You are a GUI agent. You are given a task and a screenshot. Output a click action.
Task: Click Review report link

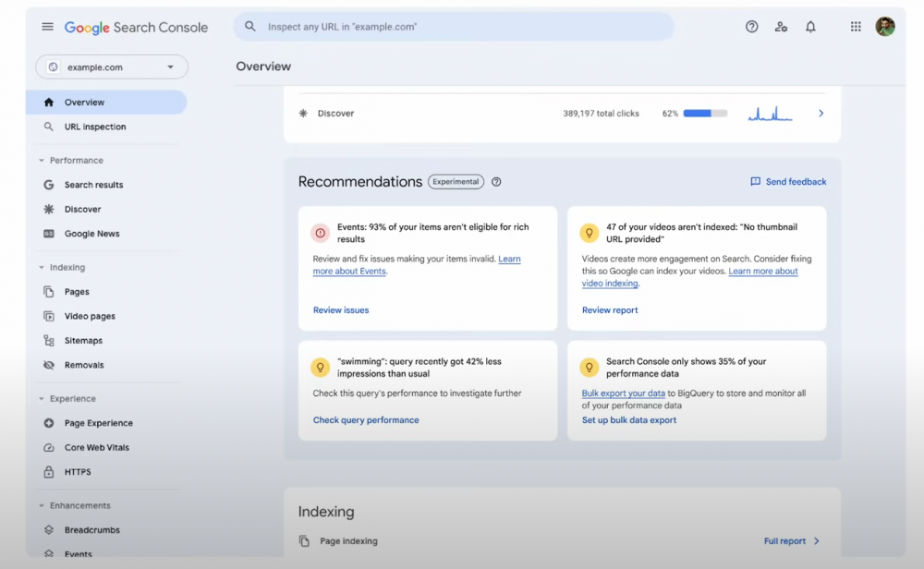610,309
